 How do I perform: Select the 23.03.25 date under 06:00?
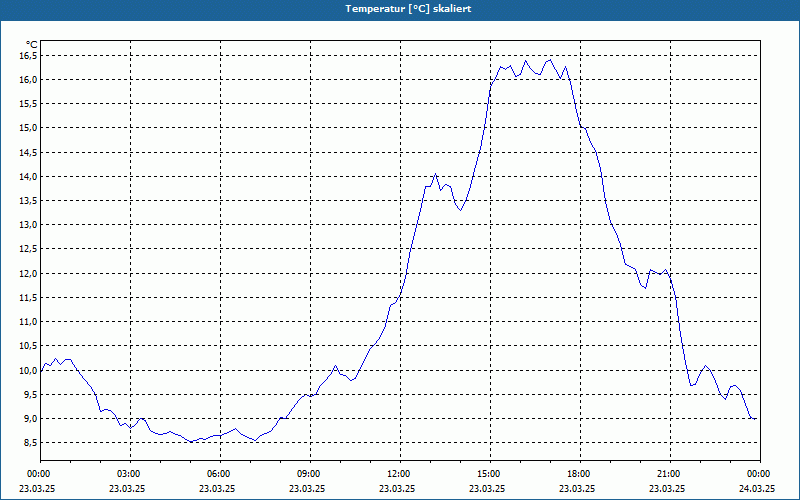(x=217, y=488)
